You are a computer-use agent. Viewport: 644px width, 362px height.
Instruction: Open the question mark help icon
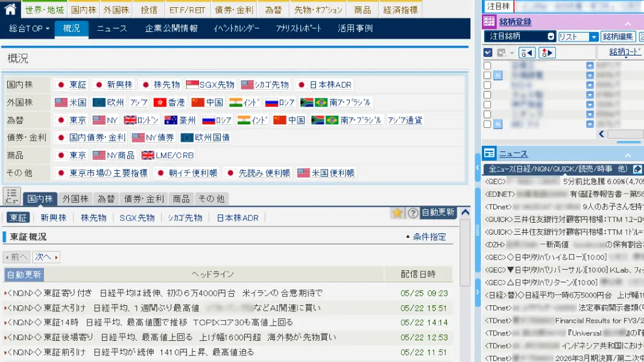coord(413,212)
